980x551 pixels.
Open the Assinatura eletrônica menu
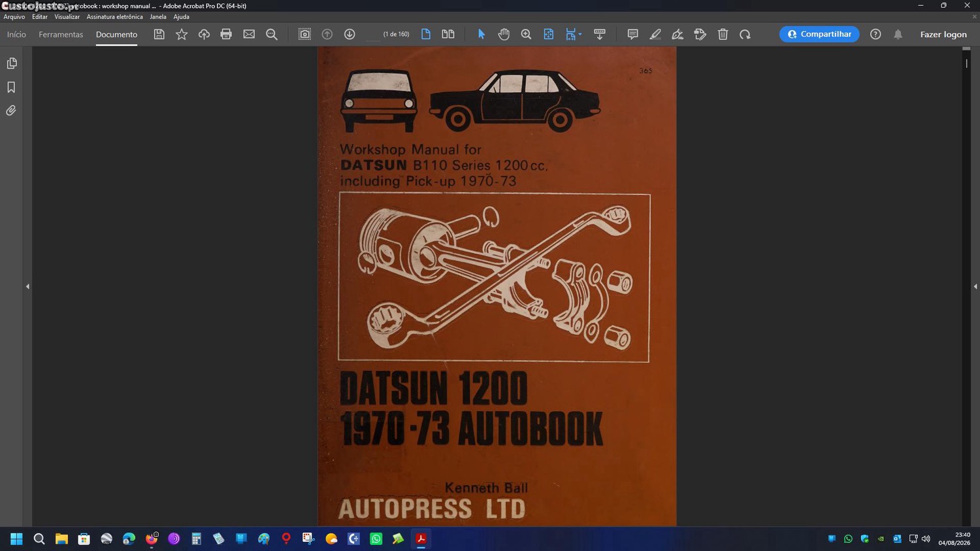click(114, 17)
